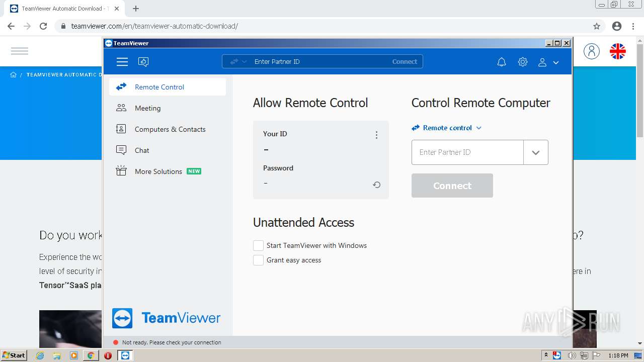The height and width of the screenshot is (362, 644).
Task: Select the TeamViewer Automatic Download browser tab
Action: click(65, 9)
